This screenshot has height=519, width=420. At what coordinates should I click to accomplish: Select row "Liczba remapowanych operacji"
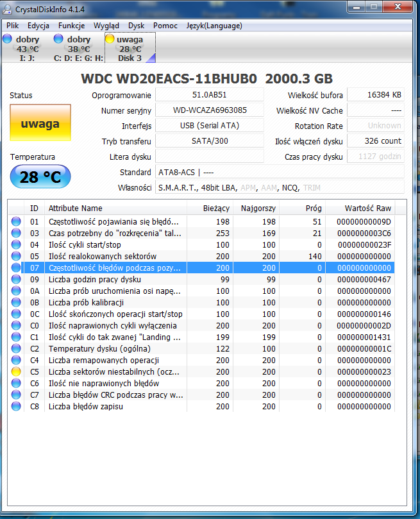(x=202, y=360)
